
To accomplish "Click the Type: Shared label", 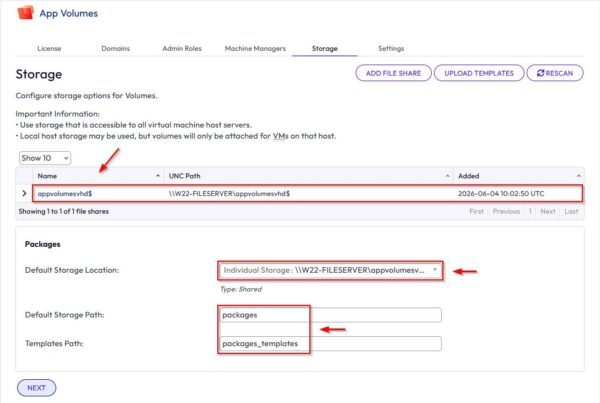I will pos(241,289).
